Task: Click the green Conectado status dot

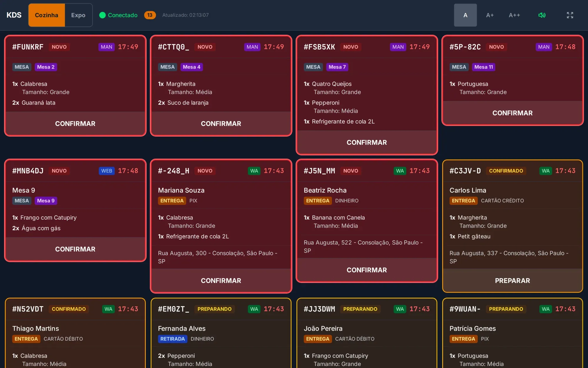Action: [102, 15]
